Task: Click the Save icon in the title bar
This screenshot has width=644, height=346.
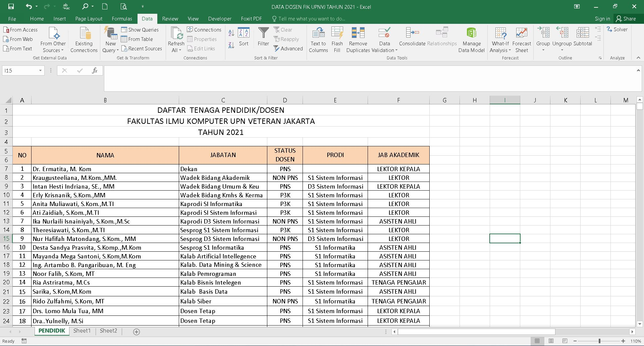Action: (11, 6)
